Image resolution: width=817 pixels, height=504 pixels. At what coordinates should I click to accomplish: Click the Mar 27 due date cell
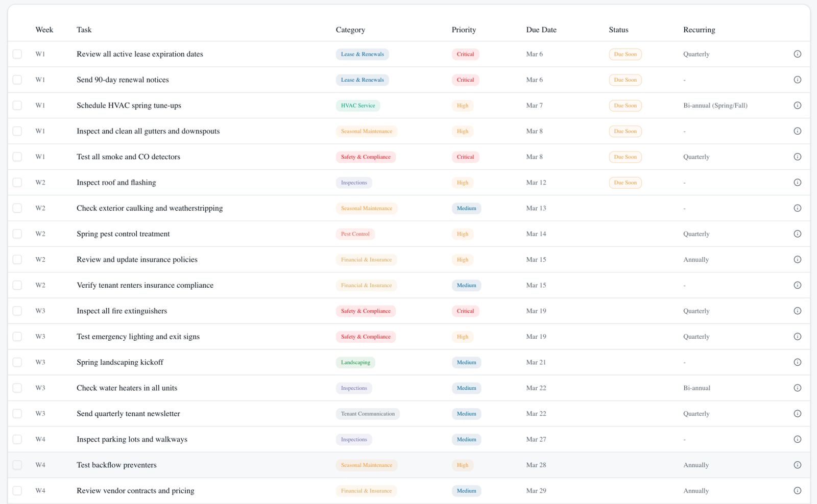tap(536, 439)
